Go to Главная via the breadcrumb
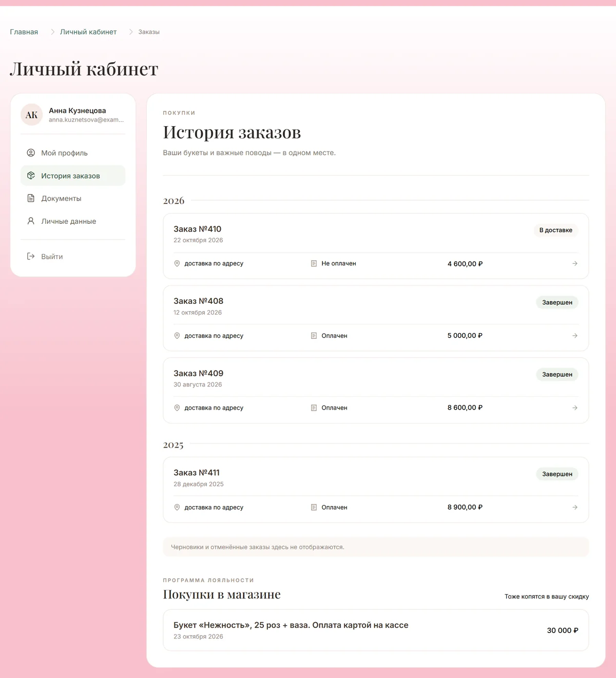616x678 pixels. [24, 32]
